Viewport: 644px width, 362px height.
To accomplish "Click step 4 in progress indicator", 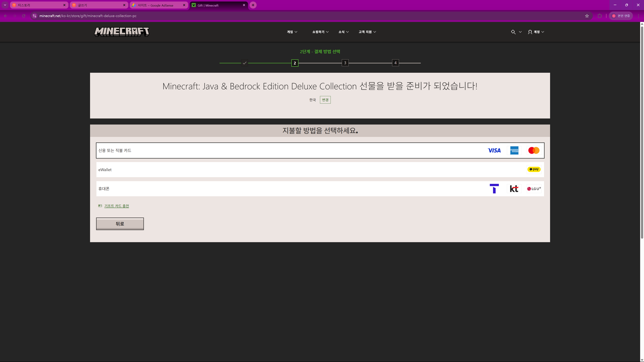I will tap(395, 63).
